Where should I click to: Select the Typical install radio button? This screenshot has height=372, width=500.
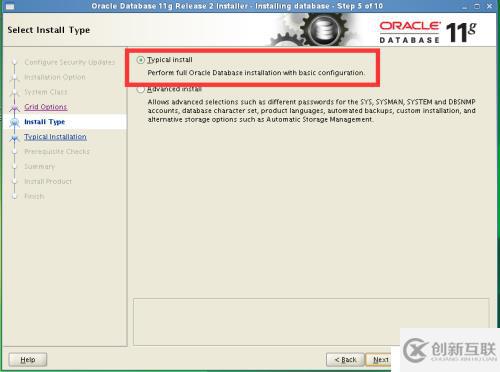[141, 60]
